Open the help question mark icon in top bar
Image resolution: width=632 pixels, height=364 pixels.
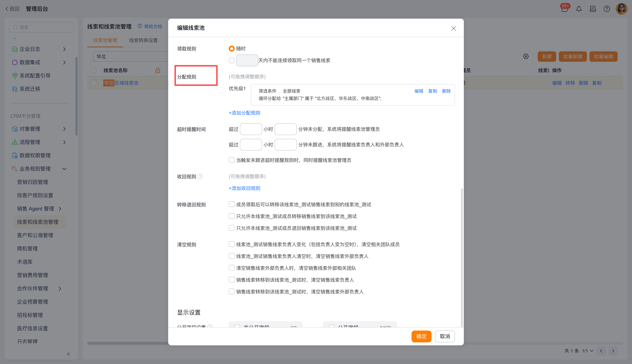tap(607, 9)
